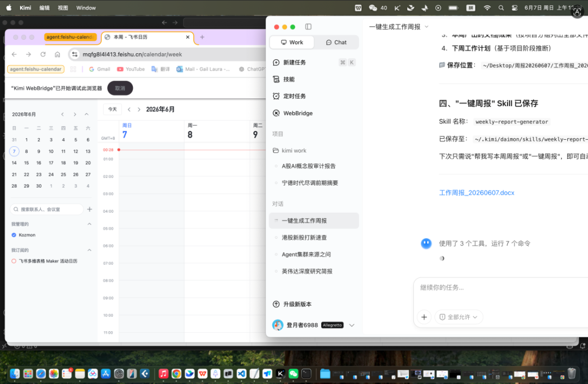Open WeChat from the Dock

[293, 374]
